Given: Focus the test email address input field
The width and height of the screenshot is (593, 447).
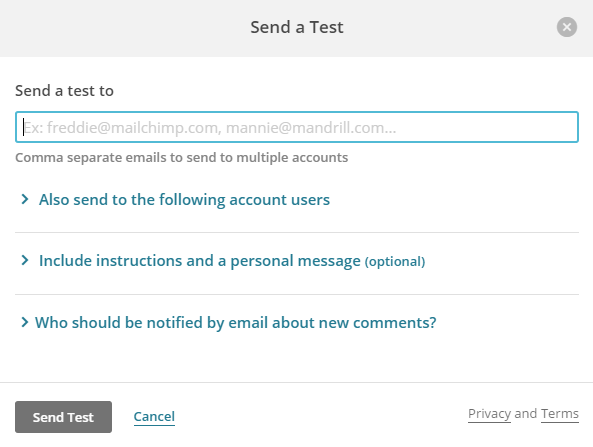Looking at the screenshot, I should tap(297, 127).
